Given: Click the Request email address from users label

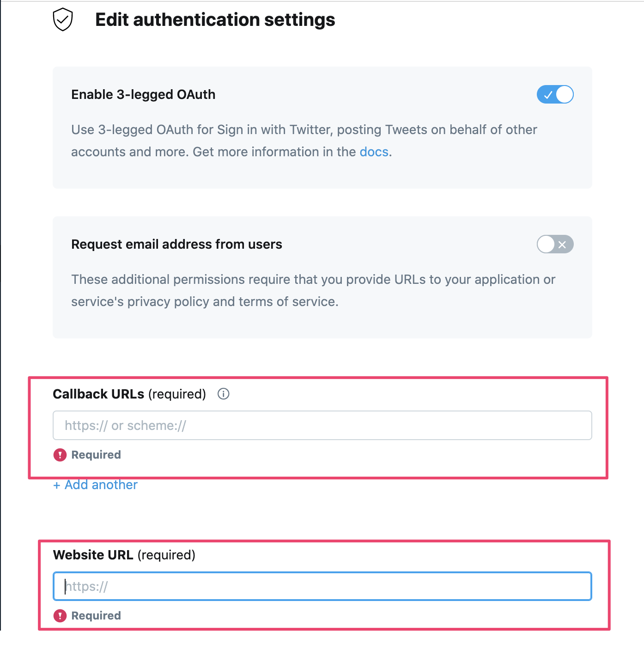Looking at the screenshot, I should 176,244.
